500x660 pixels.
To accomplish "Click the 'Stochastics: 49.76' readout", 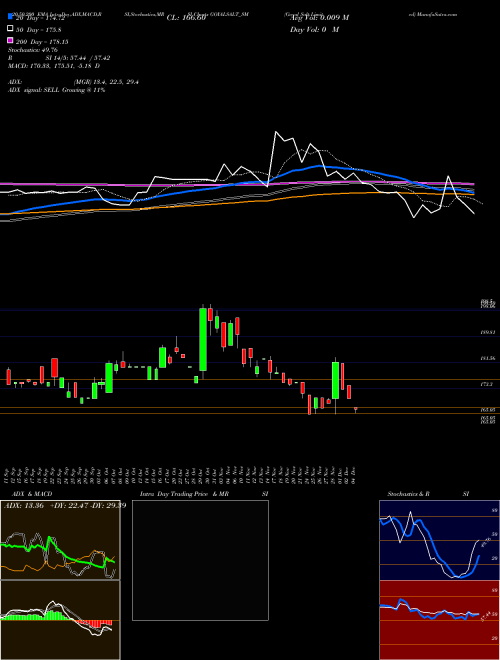I will pos(32,50).
